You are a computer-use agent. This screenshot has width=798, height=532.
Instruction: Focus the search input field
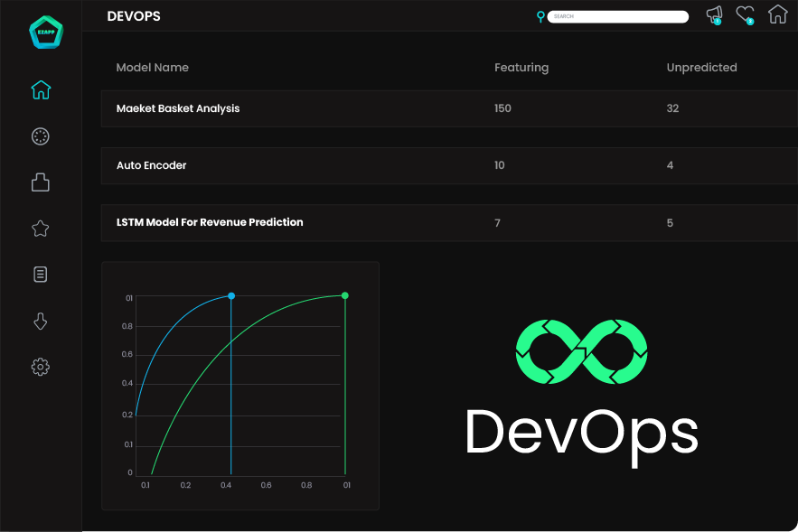pos(618,16)
